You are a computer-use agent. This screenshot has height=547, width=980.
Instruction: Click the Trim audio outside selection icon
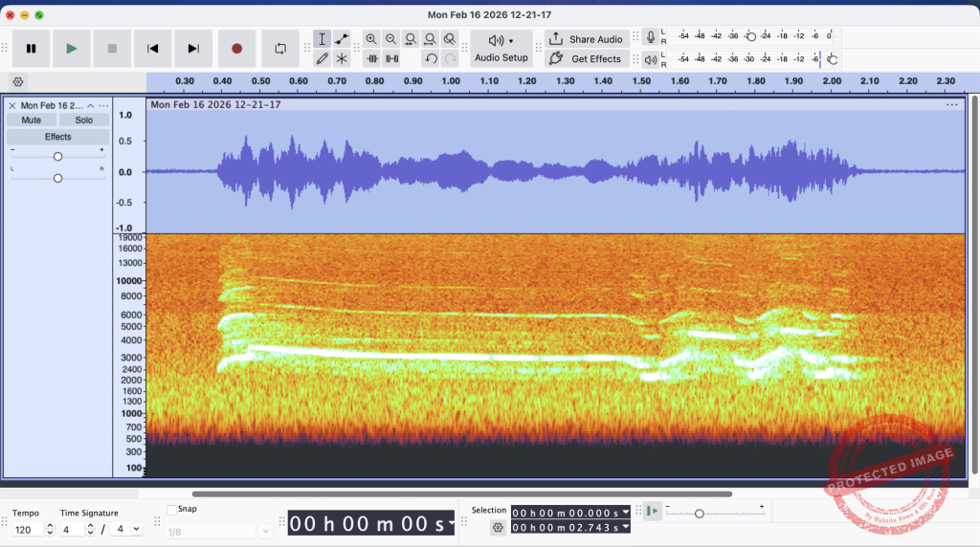pos(372,59)
